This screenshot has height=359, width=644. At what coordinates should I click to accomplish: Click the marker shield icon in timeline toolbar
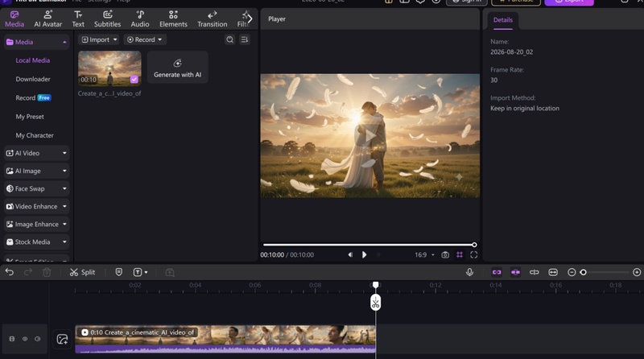[x=118, y=272]
